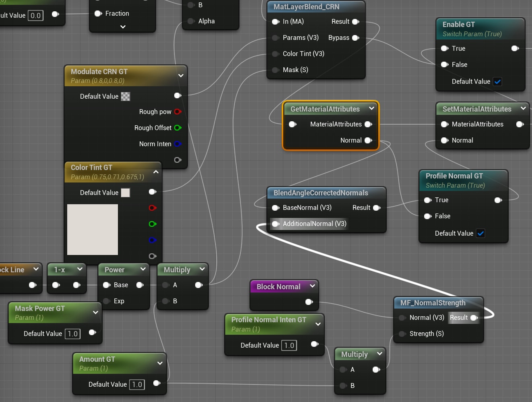This screenshot has height=402, width=532.
Task: Click the Params (V3) input pin
Action: pos(276,38)
